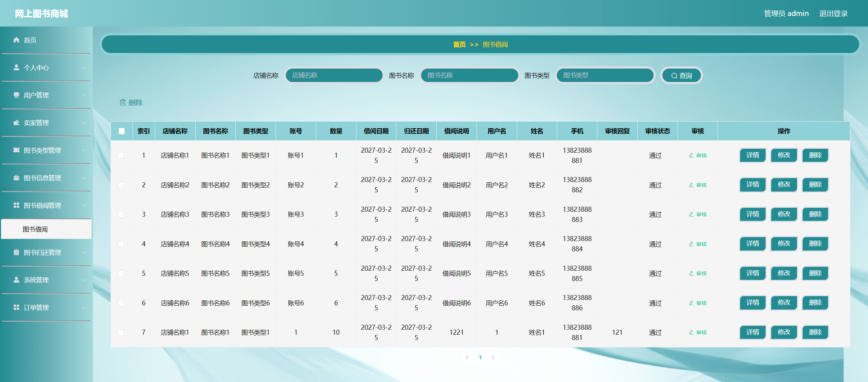Check the select-all checkbox in table header
The height and width of the screenshot is (382, 868).
click(122, 131)
